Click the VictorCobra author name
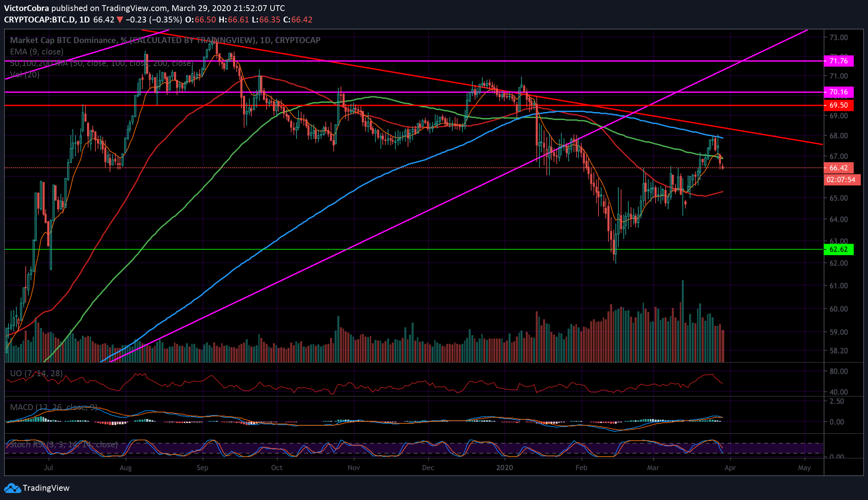868x500 pixels. pos(26,8)
